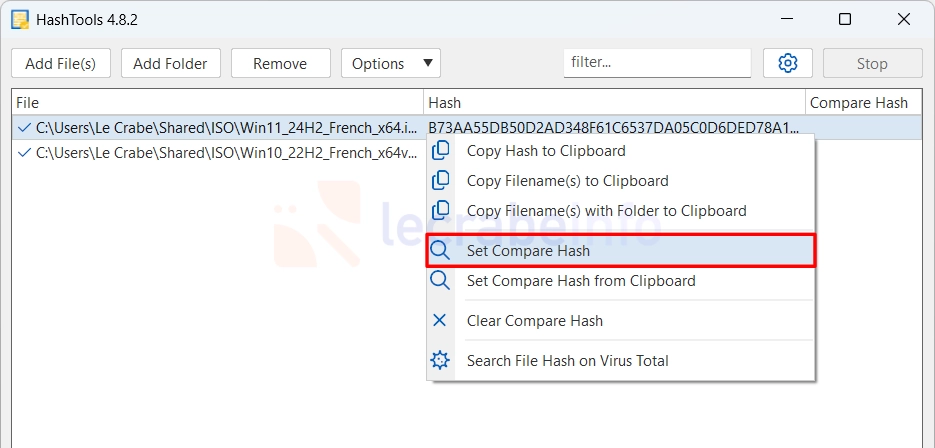935x448 pixels.
Task: Click the copy icon beside Copy Filename(s) to Clipboard
Action: click(x=440, y=181)
